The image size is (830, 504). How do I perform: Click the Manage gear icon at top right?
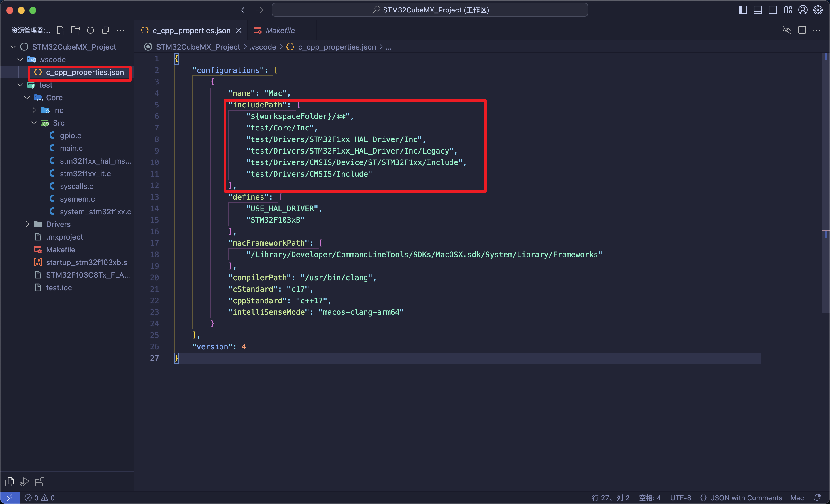[x=818, y=10]
